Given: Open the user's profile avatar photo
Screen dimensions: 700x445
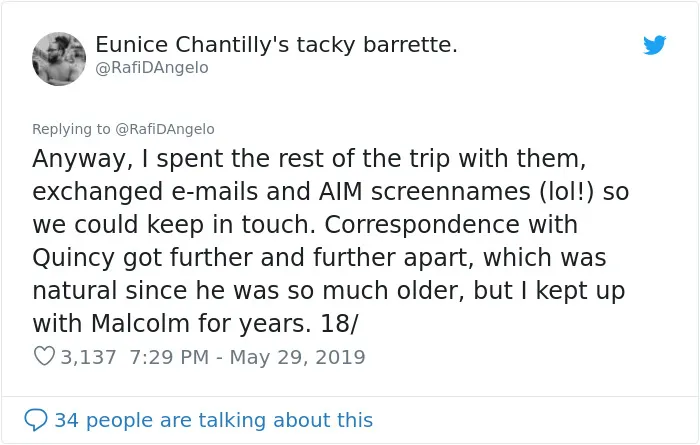Looking at the screenshot, I should click(x=59, y=58).
